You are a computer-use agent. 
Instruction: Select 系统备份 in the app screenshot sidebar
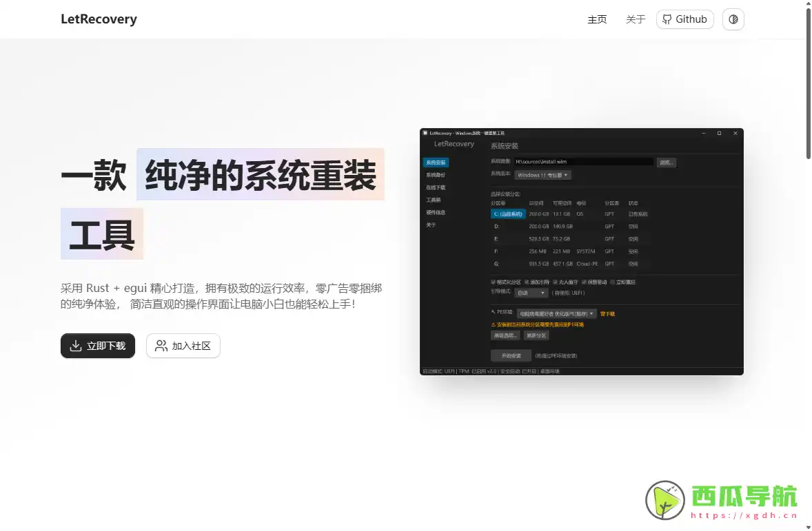coord(436,175)
